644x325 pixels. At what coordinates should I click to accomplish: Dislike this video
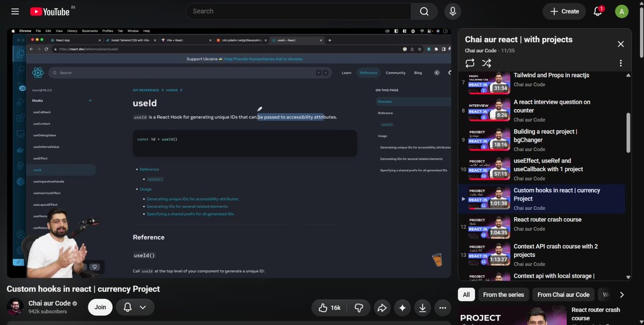pos(359,308)
